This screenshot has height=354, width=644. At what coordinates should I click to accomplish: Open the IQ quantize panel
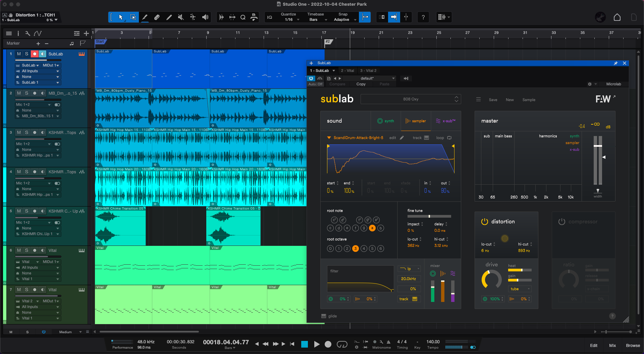point(270,17)
